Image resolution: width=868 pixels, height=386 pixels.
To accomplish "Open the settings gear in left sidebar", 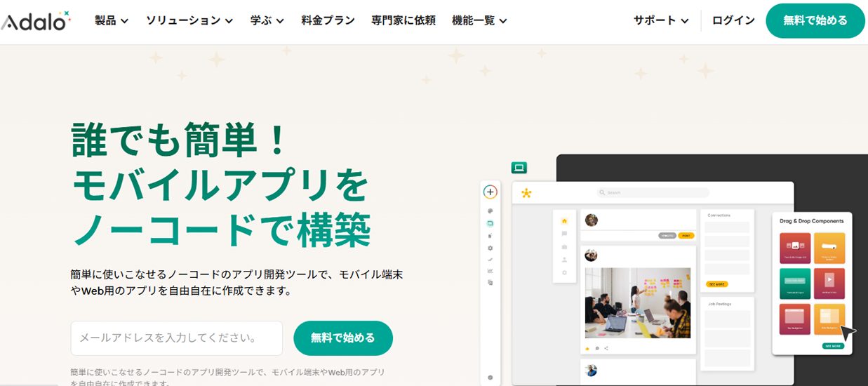I will (490, 248).
